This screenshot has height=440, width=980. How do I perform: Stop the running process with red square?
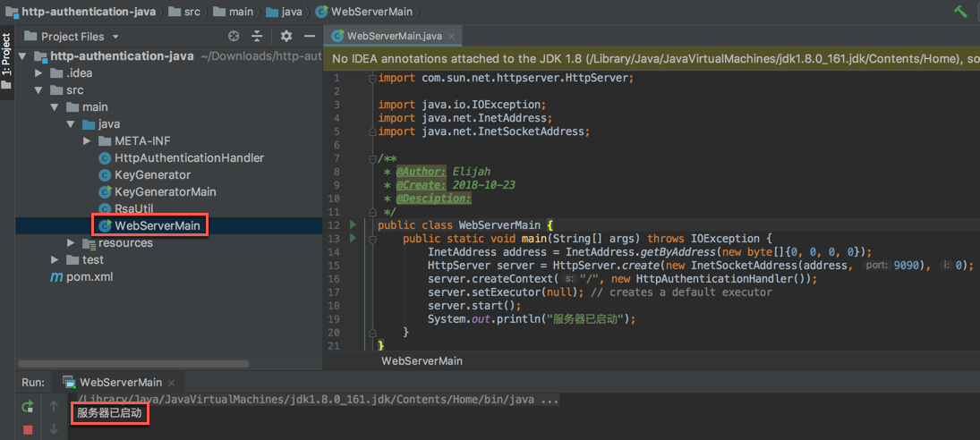tap(28, 429)
